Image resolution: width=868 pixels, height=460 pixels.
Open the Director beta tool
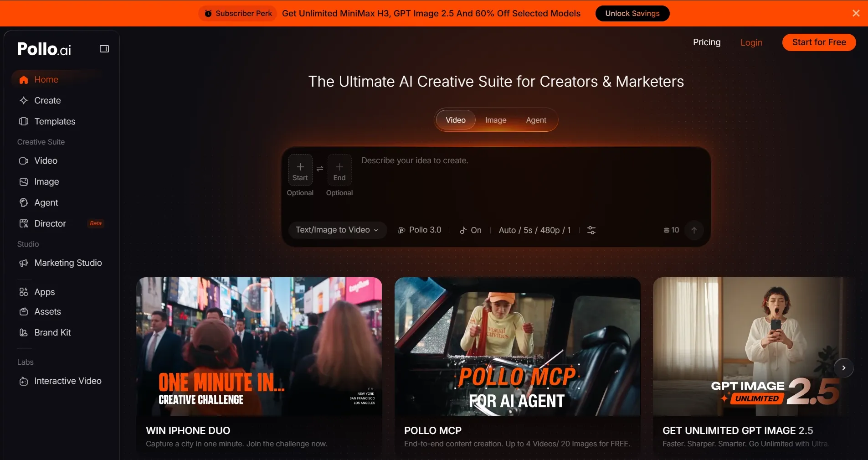coord(62,223)
